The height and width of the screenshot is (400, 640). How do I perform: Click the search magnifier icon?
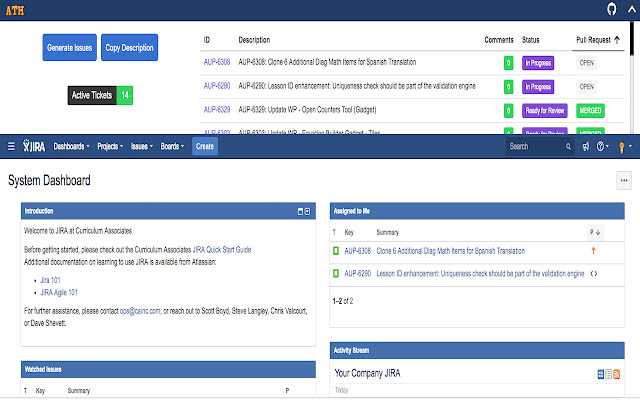(568, 147)
